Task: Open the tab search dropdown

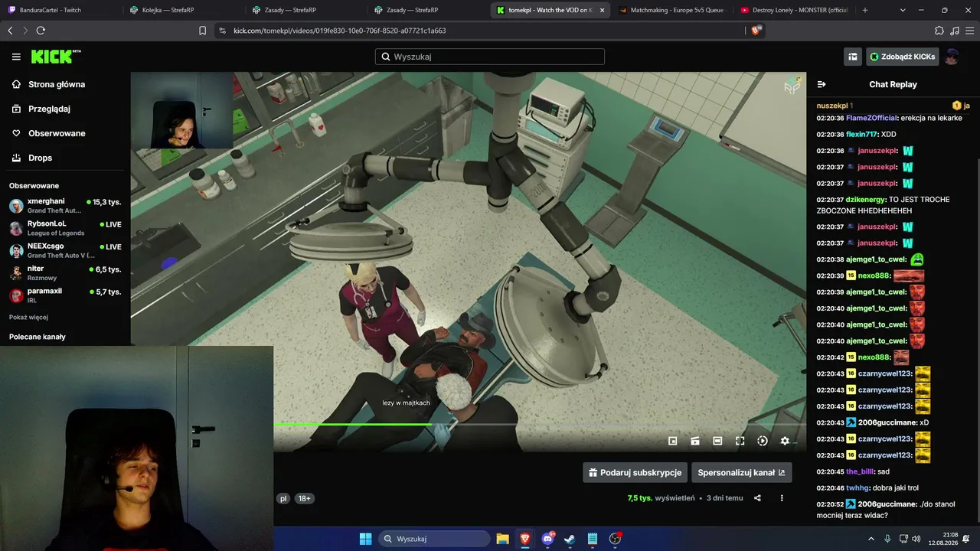Action: click(903, 10)
